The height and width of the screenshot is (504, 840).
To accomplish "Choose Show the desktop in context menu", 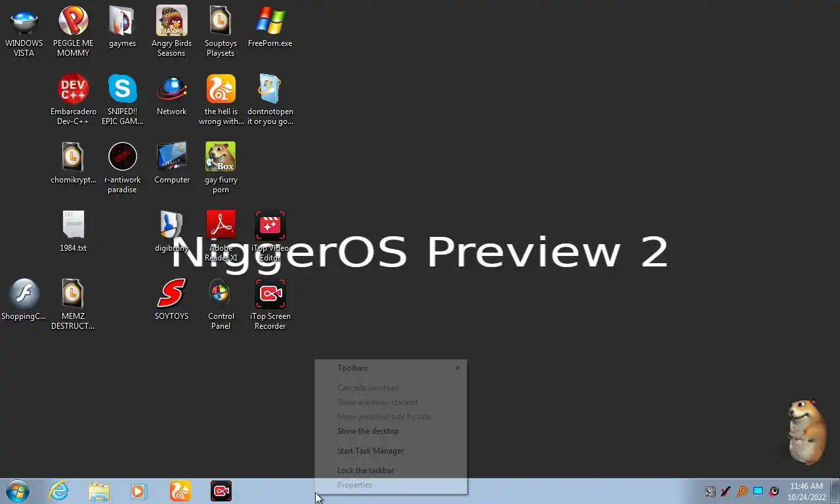I will [x=391, y=431].
